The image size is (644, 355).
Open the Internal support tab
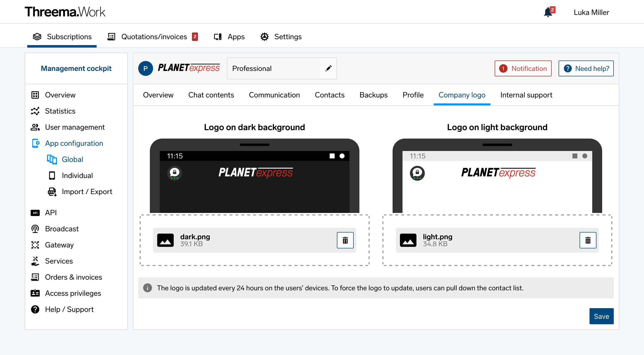(x=526, y=95)
